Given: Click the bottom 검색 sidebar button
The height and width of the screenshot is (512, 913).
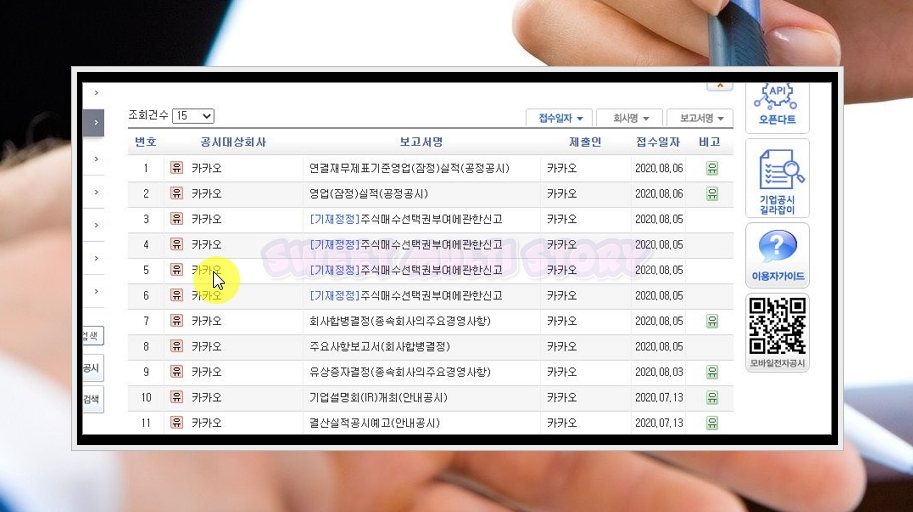Looking at the screenshot, I should 93,399.
